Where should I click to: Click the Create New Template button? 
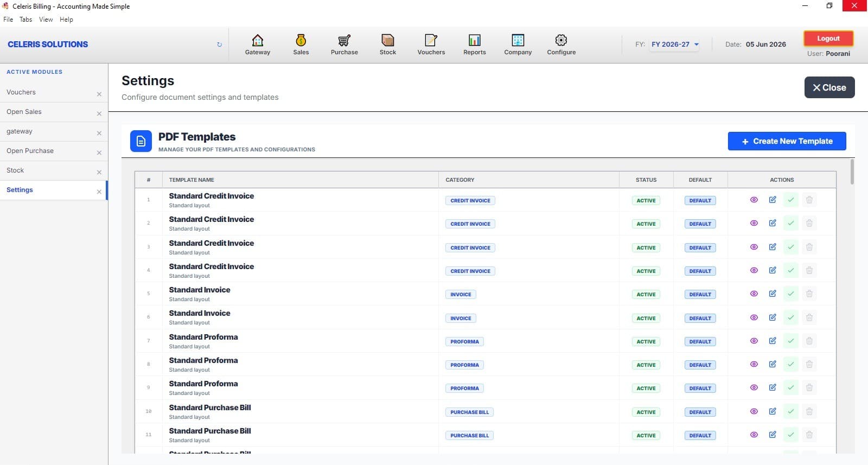click(x=787, y=141)
